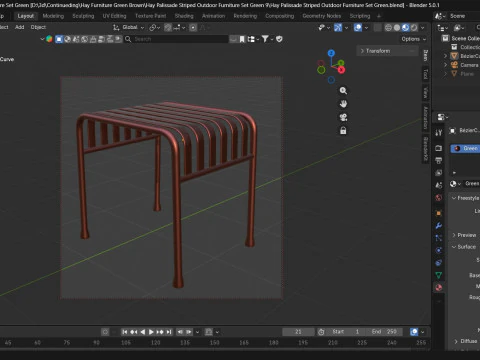This screenshot has width=480, height=360.
Task: Click the lock camera to view padlock
Action: click(343, 131)
